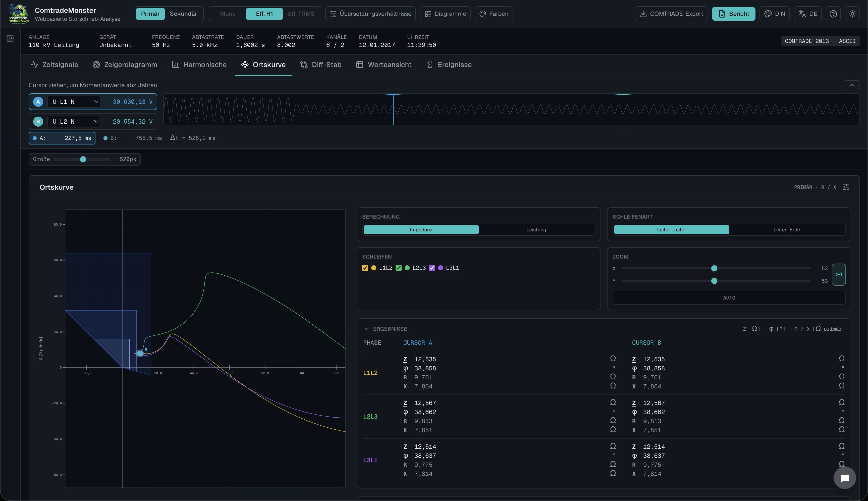The height and width of the screenshot is (501, 868).
Task: Uncheck the L3L1 loop checkbox
Action: coord(432,268)
